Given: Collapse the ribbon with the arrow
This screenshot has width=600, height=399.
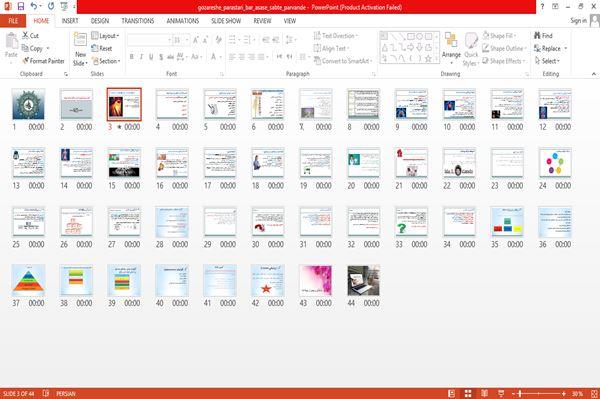Looking at the screenshot, I should click(594, 74).
